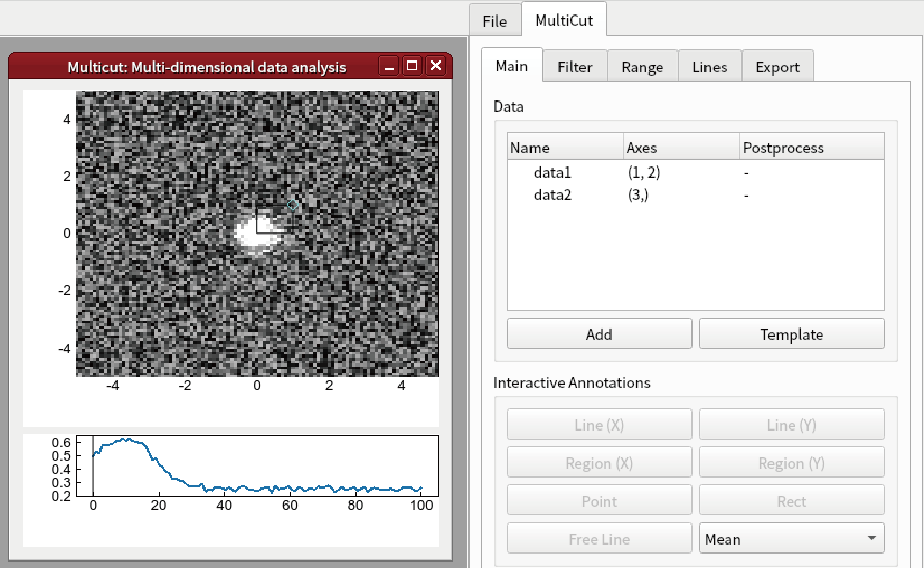924x568 pixels.
Task: Select the data1 row in Data list
Action: tap(695, 172)
